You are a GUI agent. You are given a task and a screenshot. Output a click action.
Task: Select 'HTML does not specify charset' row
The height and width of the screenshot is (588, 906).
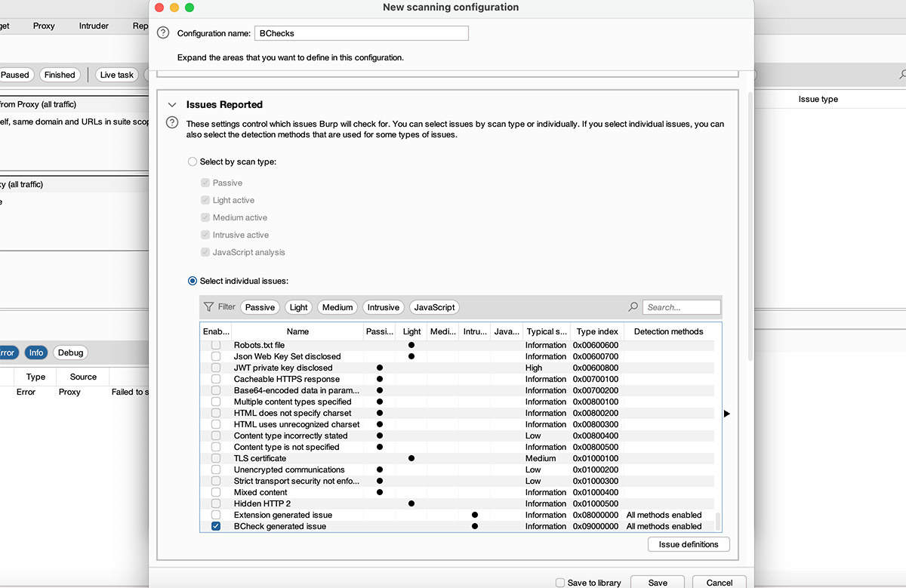click(457, 413)
